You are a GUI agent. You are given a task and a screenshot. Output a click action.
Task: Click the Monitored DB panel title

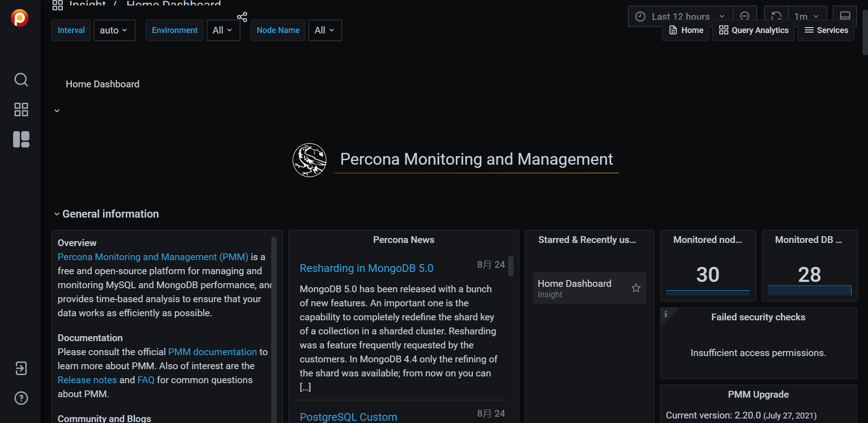[x=809, y=240]
